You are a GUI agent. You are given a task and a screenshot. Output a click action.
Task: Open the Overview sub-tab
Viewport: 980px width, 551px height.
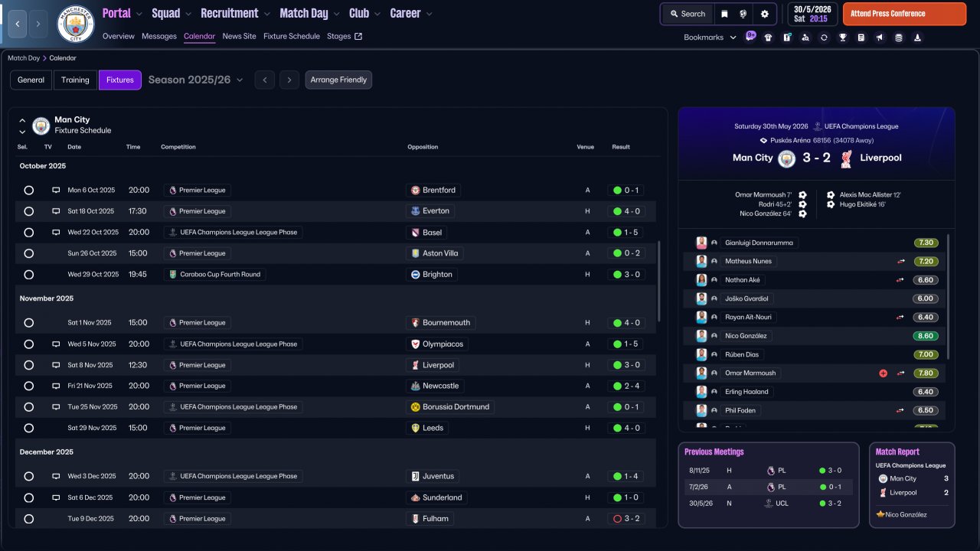tap(118, 36)
